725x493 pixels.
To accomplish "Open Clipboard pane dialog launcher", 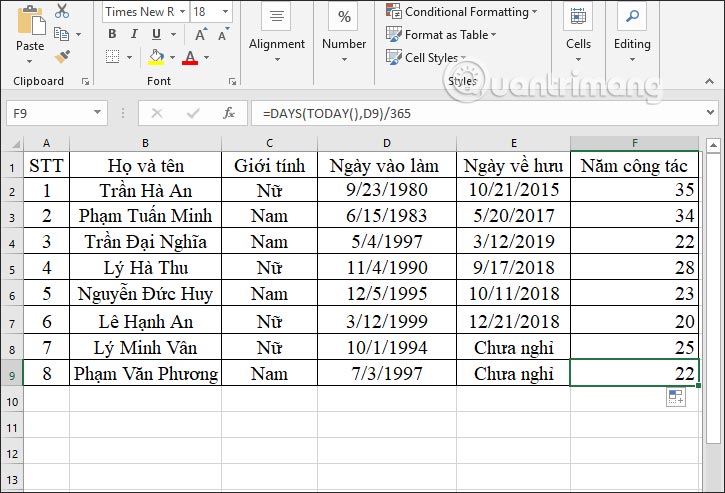I will [x=85, y=81].
